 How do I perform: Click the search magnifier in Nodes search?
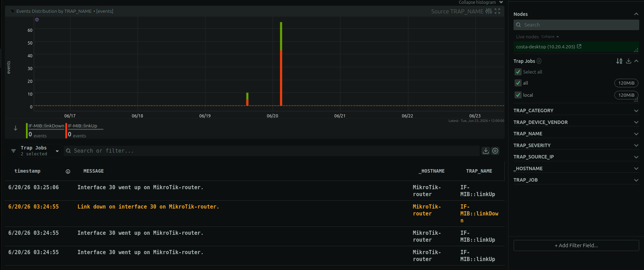coord(518,25)
